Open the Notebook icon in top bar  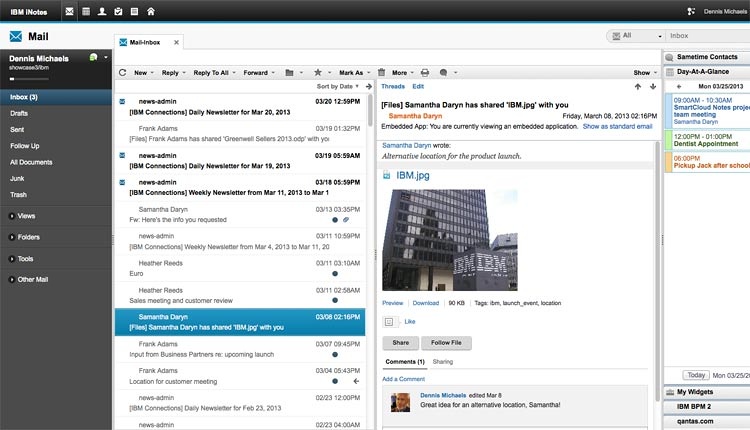pos(134,11)
